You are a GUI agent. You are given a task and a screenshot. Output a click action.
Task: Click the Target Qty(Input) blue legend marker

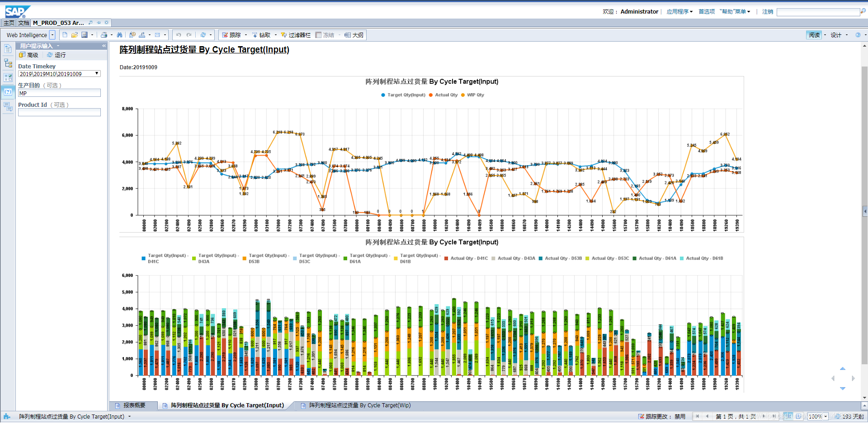click(x=383, y=95)
